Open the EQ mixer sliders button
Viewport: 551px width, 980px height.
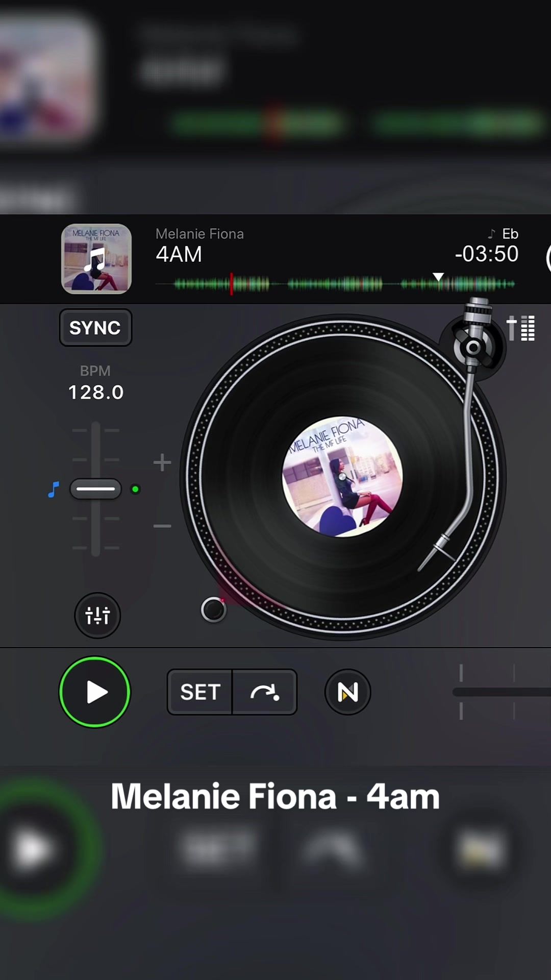97,616
